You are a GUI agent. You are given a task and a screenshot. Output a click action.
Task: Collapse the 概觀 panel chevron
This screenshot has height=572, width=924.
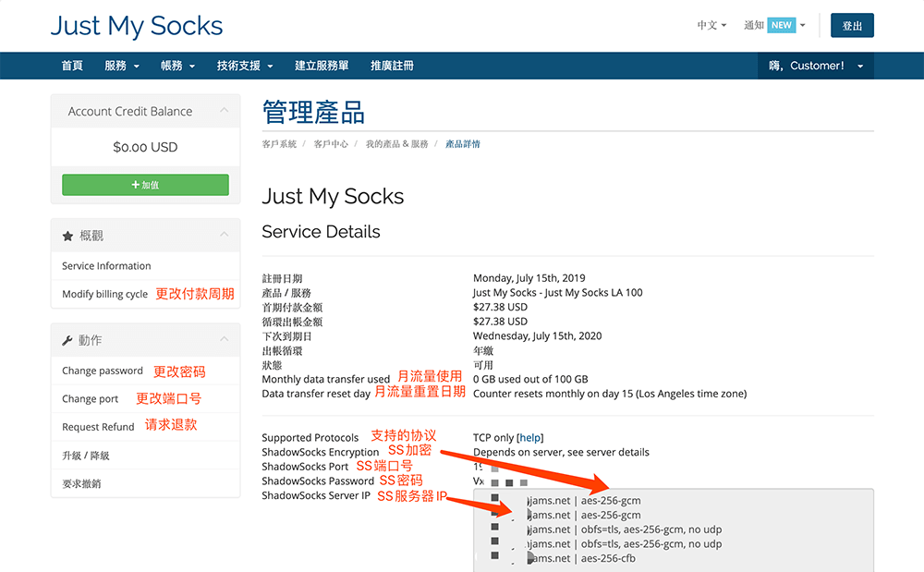click(224, 235)
